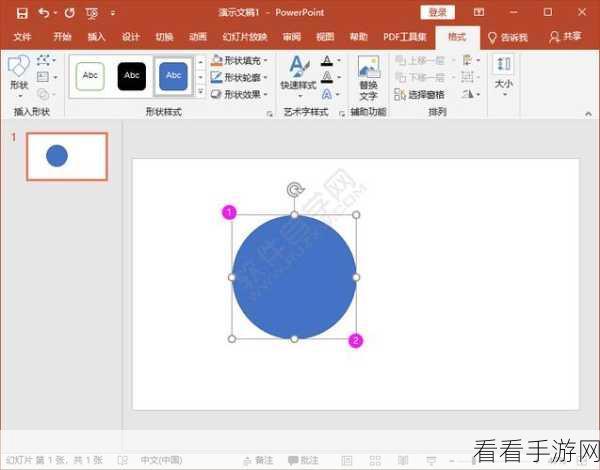Open the undo history dropdown arrow
Screen dimensions: 600x470
[55, 13]
